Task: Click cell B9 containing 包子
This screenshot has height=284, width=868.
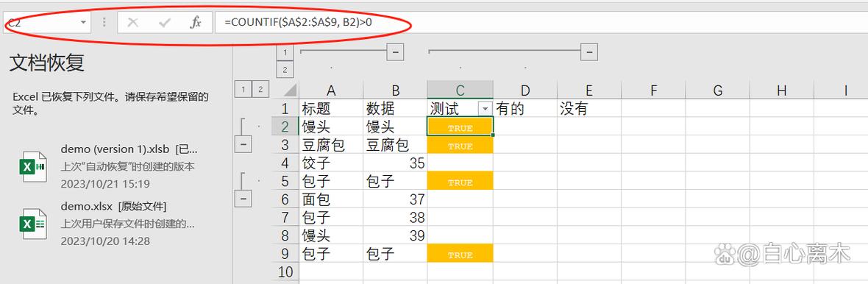Action: coord(395,253)
